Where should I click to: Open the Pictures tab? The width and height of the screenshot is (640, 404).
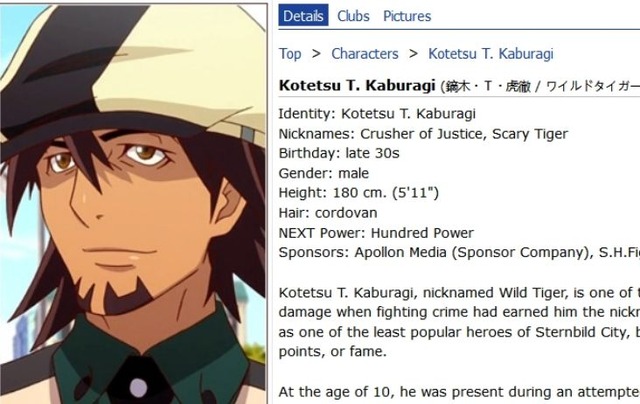point(407,16)
